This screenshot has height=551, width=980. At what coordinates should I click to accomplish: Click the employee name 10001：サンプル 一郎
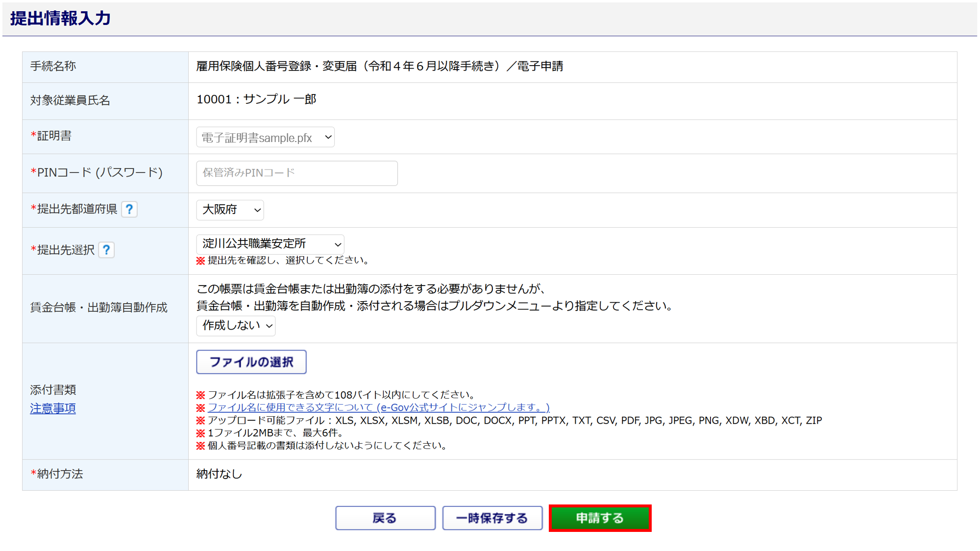(x=256, y=99)
